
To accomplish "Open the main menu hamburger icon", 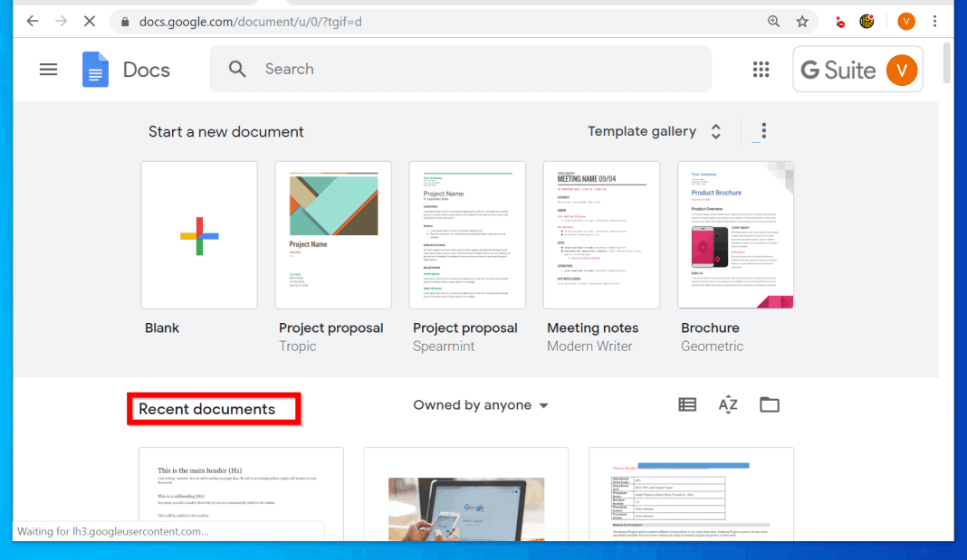I will tap(48, 69).
